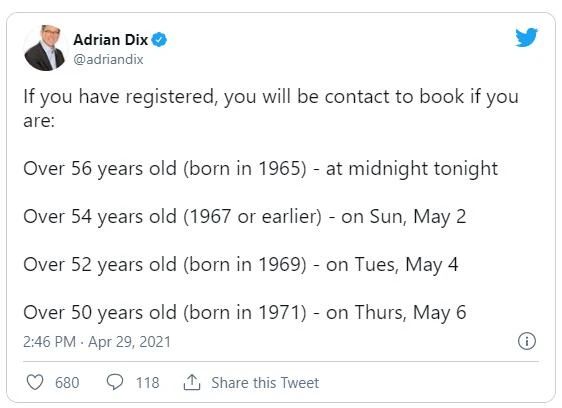This screenshot has width=562, height=408.
Task: Open the tweet info circle icon
Action: click(527, 341)
